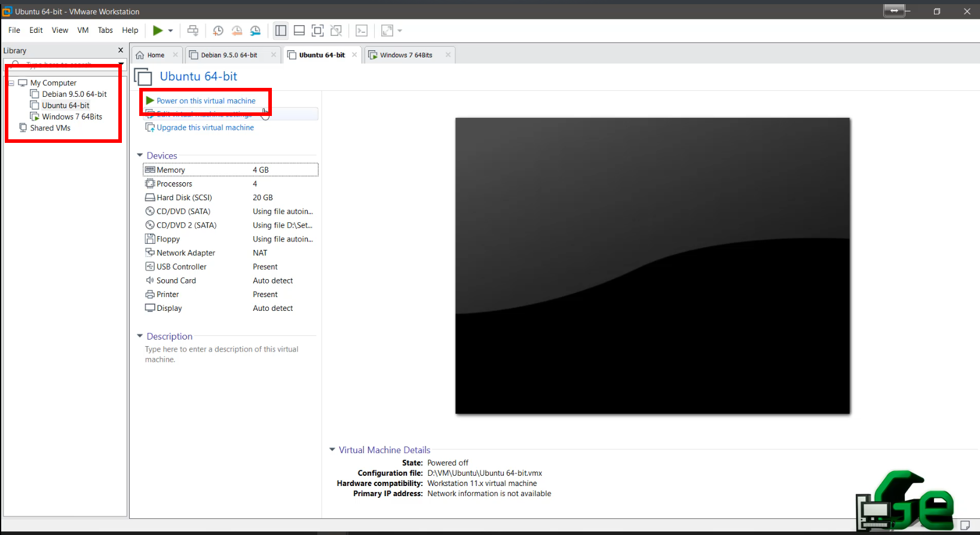Click Send Ctrl+Alt+Del toolbar icon

192,30
